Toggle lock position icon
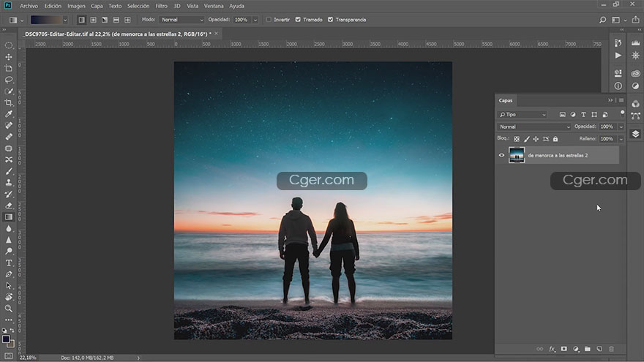The height and width of the screenshot is (362, 644). pyautogui.click(x=536, y=139)
